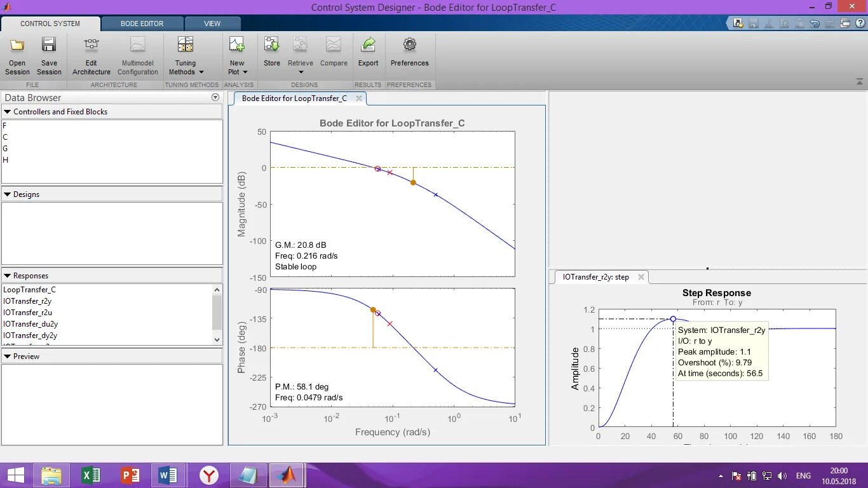Open Help with the question mark icon
The height and width of the screenshot is (488, 868).
click(860, 24)
